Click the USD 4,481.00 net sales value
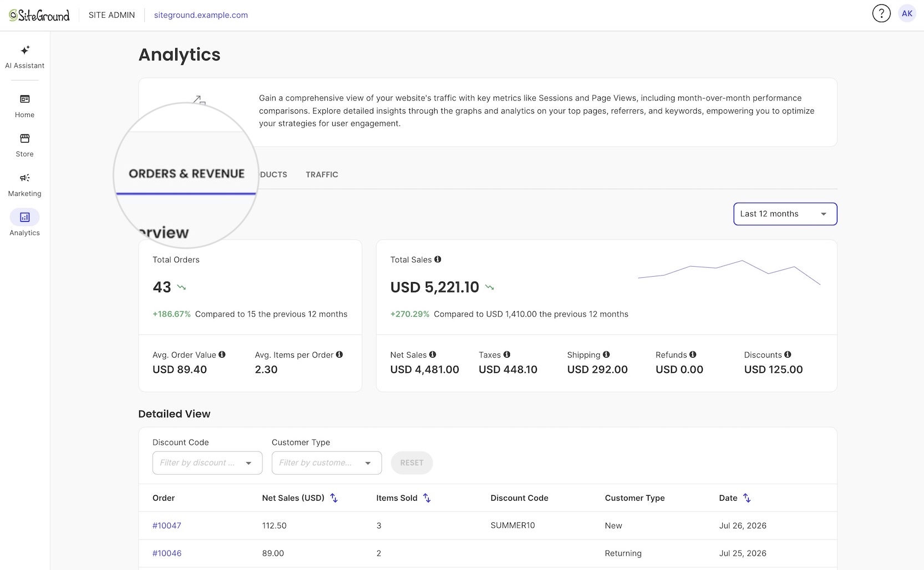924x570 pixels. 424,369
